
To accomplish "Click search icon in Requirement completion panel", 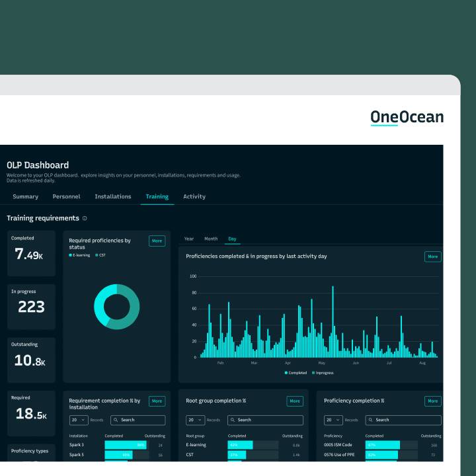I will (x=116, y=420).
